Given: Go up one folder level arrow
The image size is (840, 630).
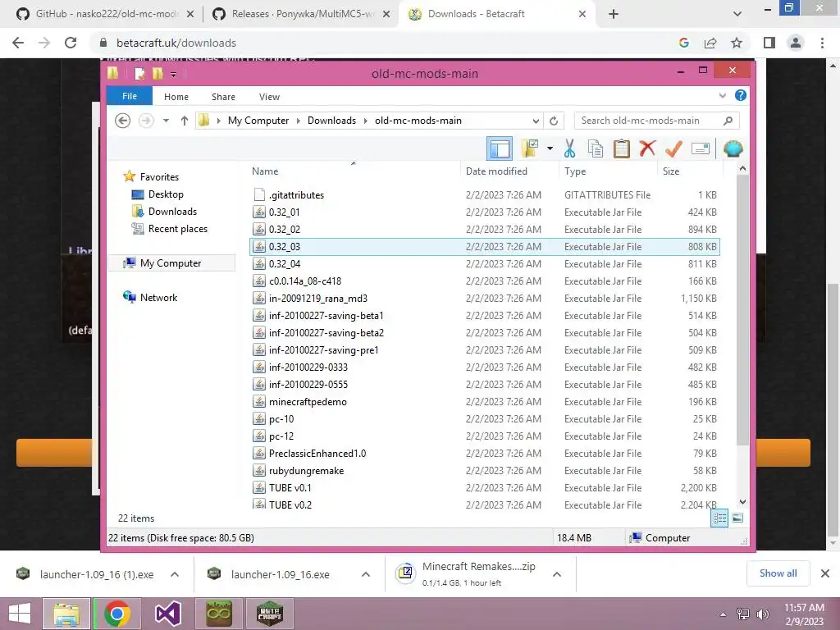Looking at the screenshot, I should tap(185, 121).
